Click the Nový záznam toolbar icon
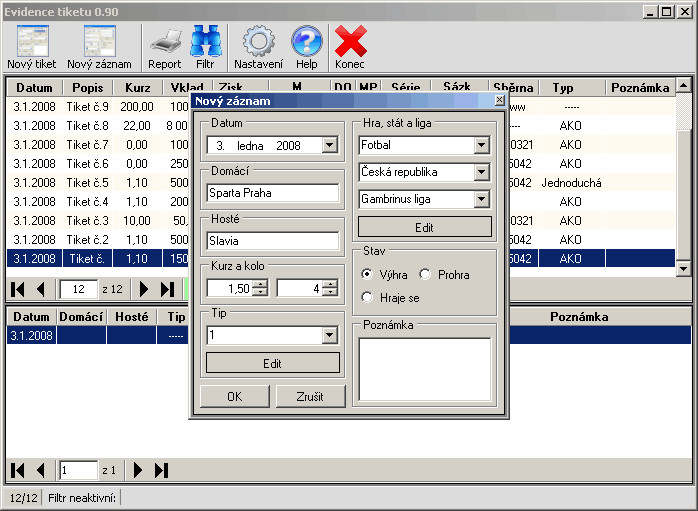Image resolution: width=698 pixels, height=511 pixels. (99, 47)
